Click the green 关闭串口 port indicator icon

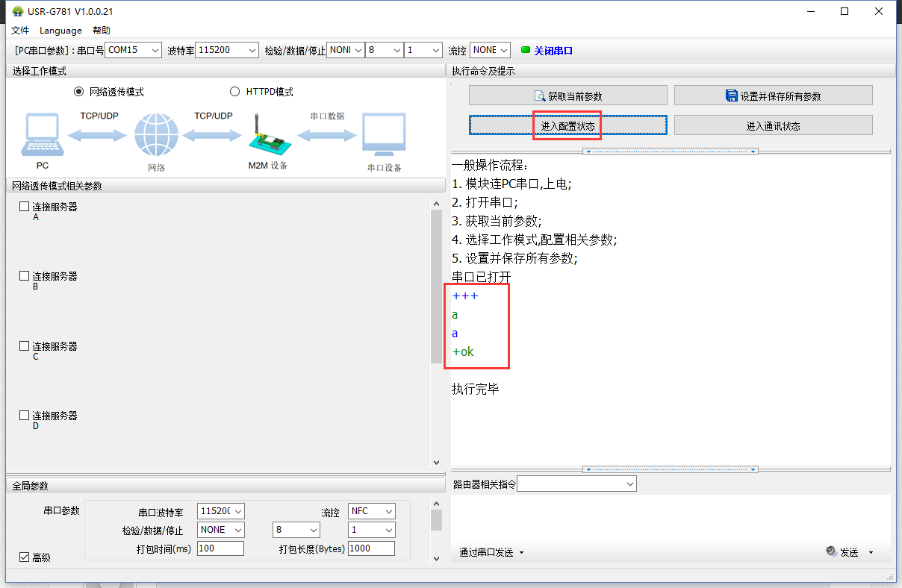[525, 50]
